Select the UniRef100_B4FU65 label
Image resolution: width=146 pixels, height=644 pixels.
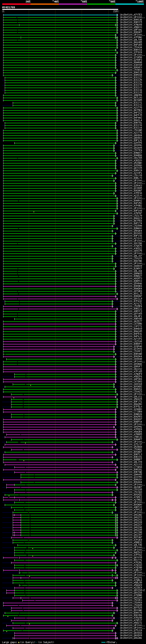[131, 45]
